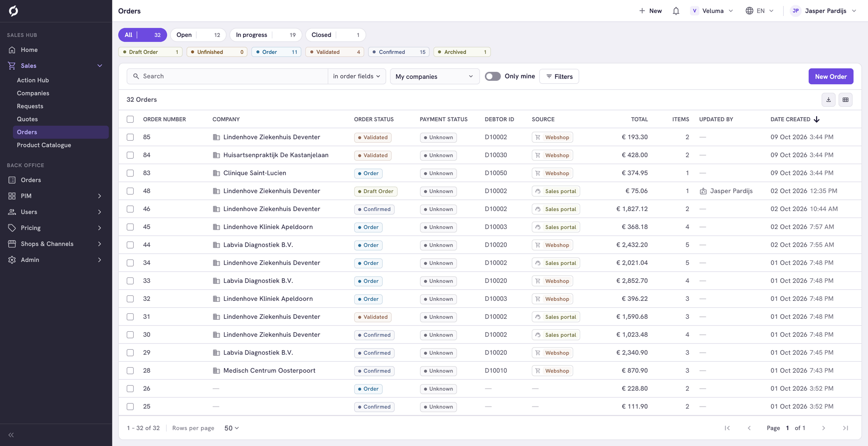Filter by Confirmed status chip
Viewport: 868px width, 446px height.
[398, 52]
